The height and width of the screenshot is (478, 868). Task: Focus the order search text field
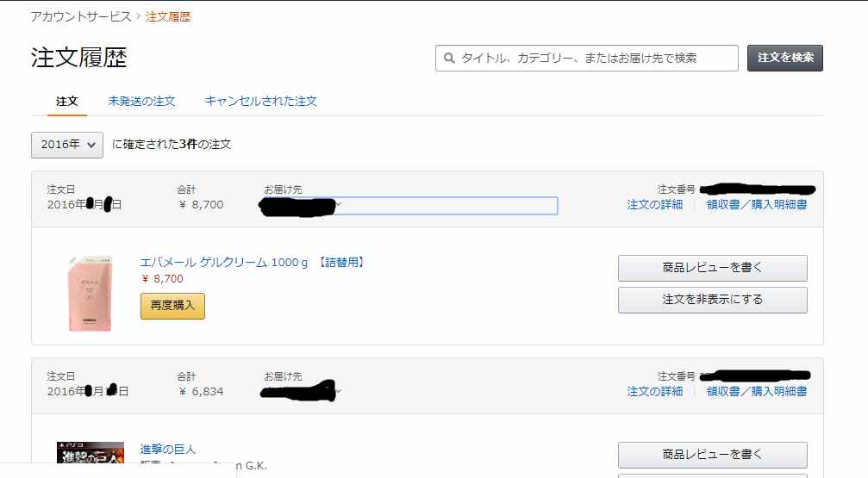(x=587, y=58)
